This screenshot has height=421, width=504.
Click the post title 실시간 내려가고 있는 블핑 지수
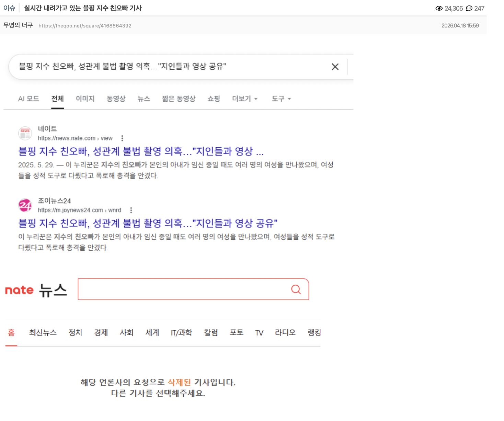[83, 8]
